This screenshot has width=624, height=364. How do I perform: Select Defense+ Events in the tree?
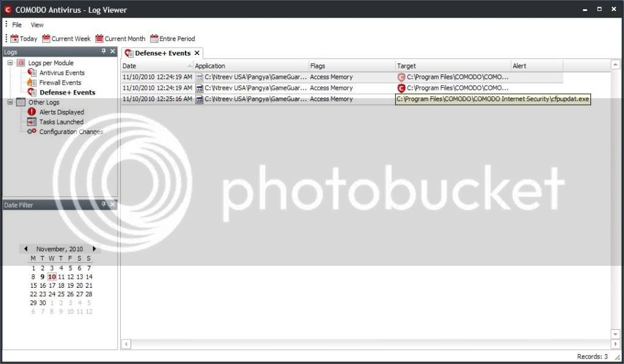click(67, 92)
